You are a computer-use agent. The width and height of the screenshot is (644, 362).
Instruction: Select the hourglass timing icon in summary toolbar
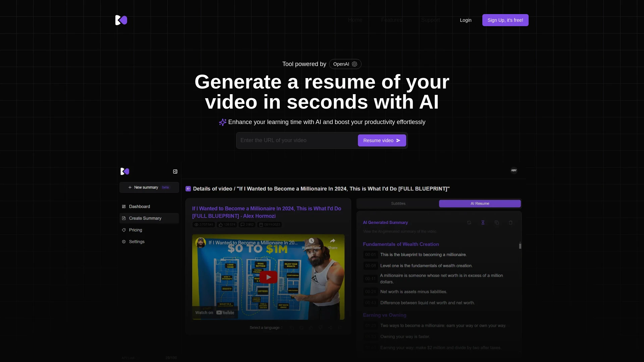tap(483, 222)
